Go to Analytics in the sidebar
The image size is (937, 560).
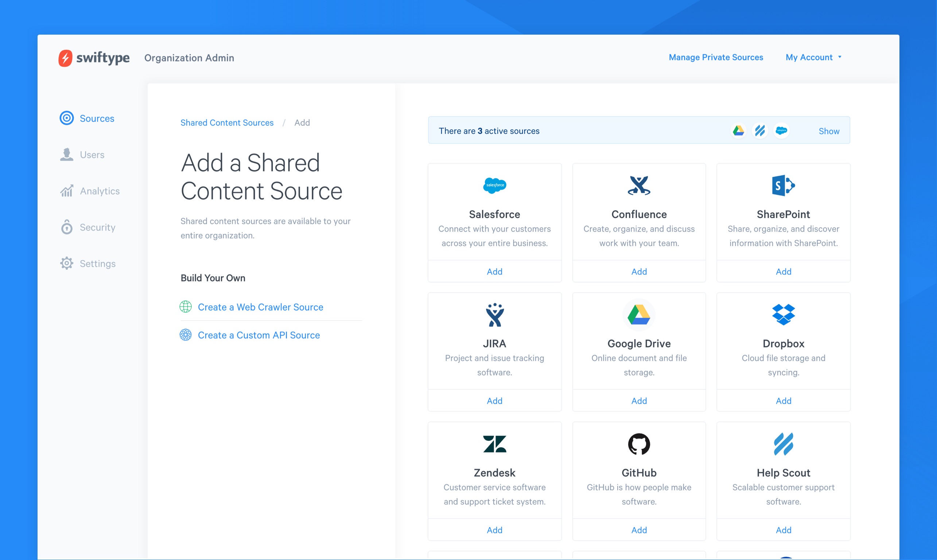tap(99, 191)
